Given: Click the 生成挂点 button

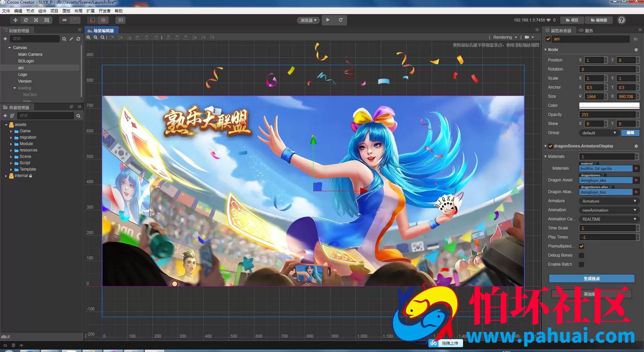Looking at the screenshot, I should [592, 279].
